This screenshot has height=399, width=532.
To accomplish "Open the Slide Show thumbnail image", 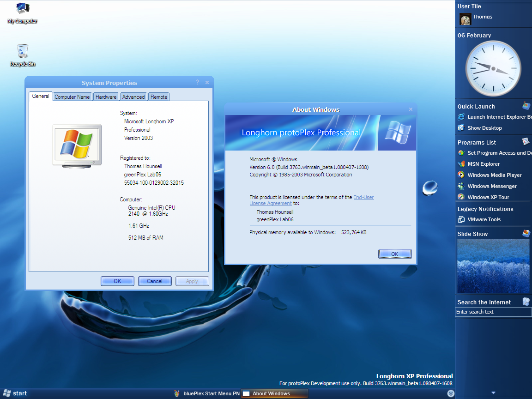I will point(493,266).
